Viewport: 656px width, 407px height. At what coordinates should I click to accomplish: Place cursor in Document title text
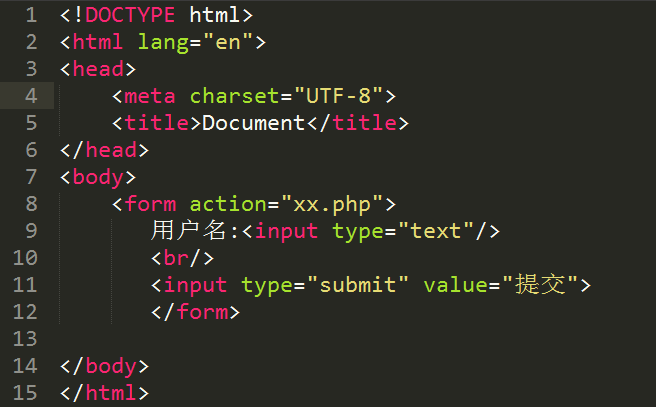(254, 123)
